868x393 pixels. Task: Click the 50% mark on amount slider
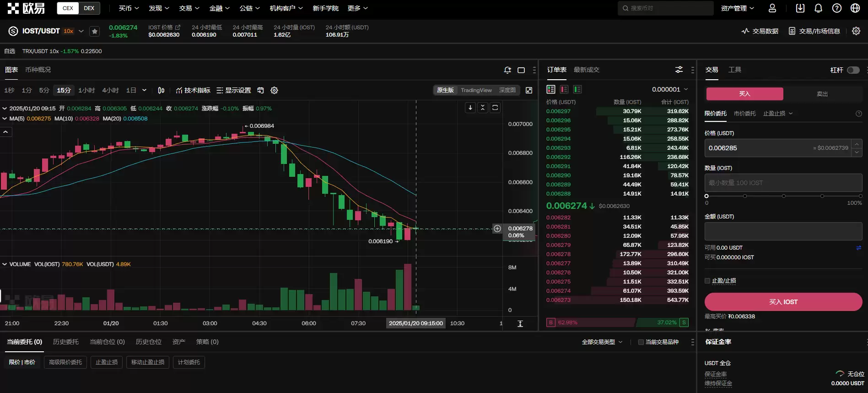pyautogui.click(x=784, y=196)
